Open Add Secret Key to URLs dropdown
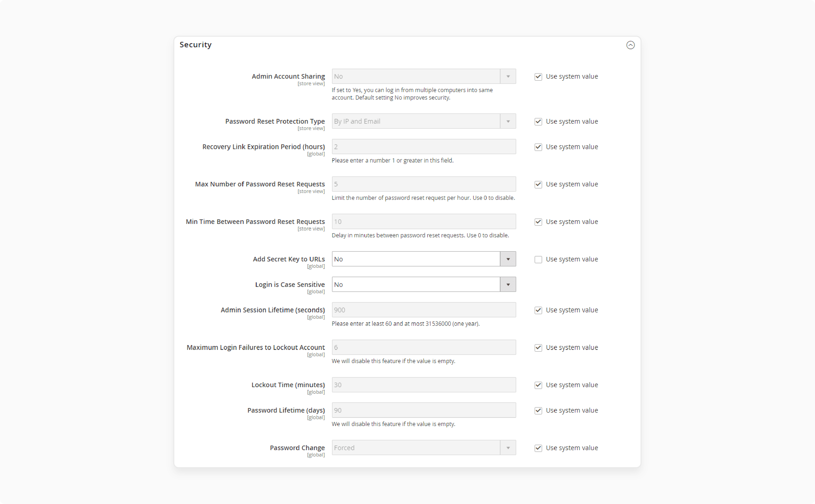 pos(507,259)
